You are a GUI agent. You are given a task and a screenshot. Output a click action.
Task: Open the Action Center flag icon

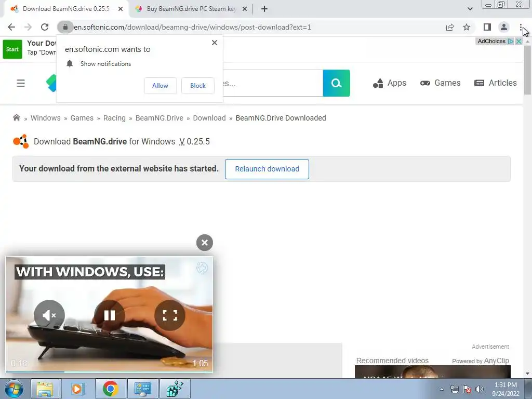[x=467, y=389]
